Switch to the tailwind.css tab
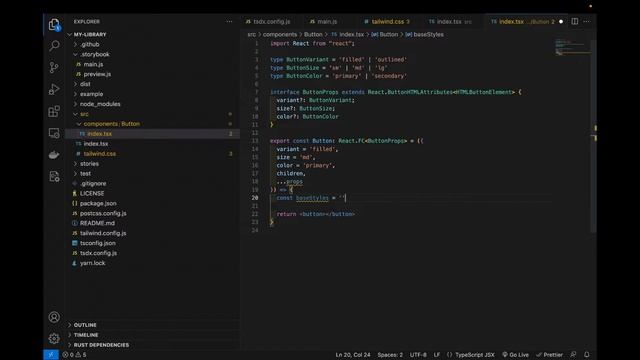Image resolution: width=640 pixels, height=360 pixels. 389,22
